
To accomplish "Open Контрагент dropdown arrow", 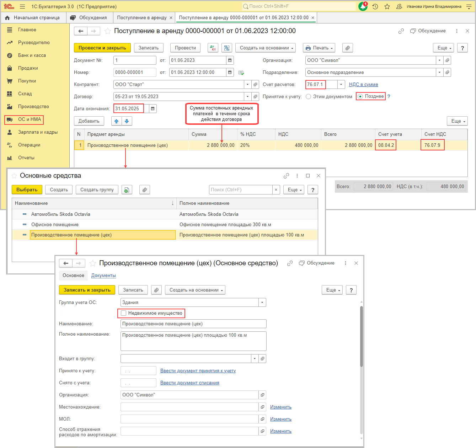I will tap(247, 85).
